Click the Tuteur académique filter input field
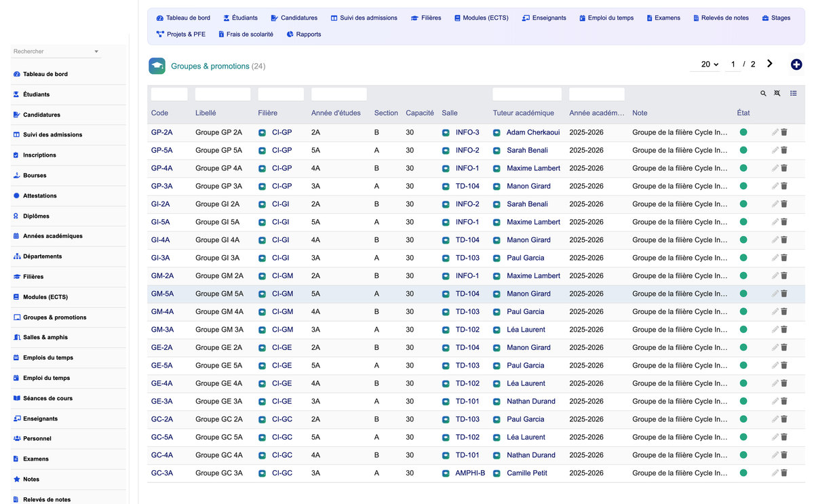Image resolution: width=814 pixels, height=504 pixels. pyautogui.click(x=527, y=94)
